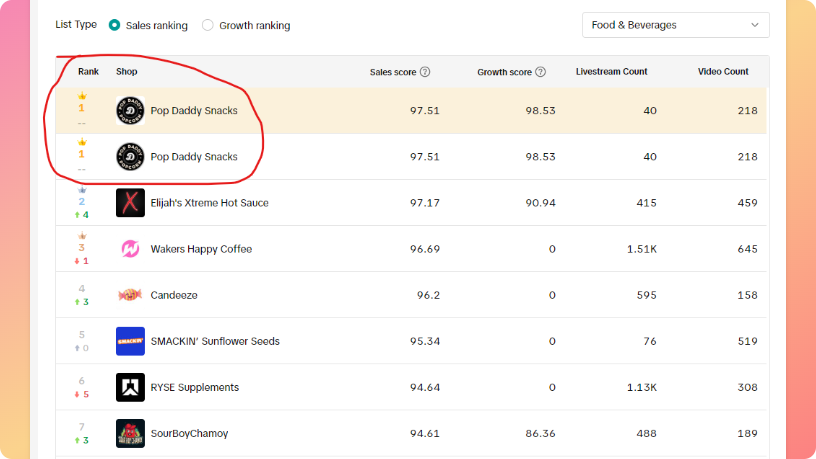Screen dimensions: 816x459
Task: Click the 76 livestream count value
Action: click(649, 341)
